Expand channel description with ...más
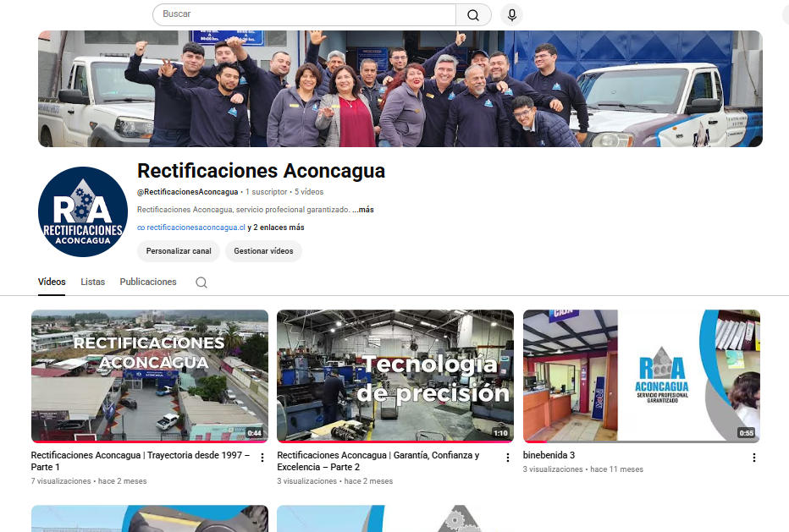Image resolution: width=789 pixels, height=532 pixels. click(363, 210)
